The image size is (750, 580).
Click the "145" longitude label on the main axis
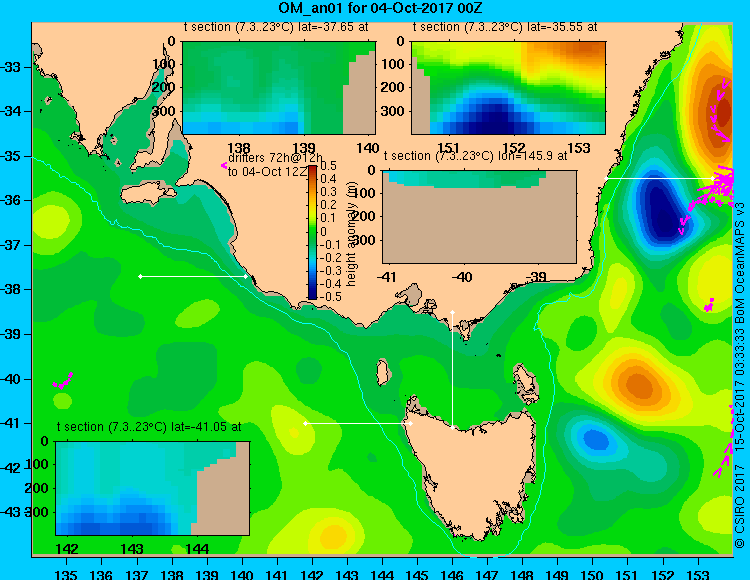pyautogui.click(x=417, y=574)
